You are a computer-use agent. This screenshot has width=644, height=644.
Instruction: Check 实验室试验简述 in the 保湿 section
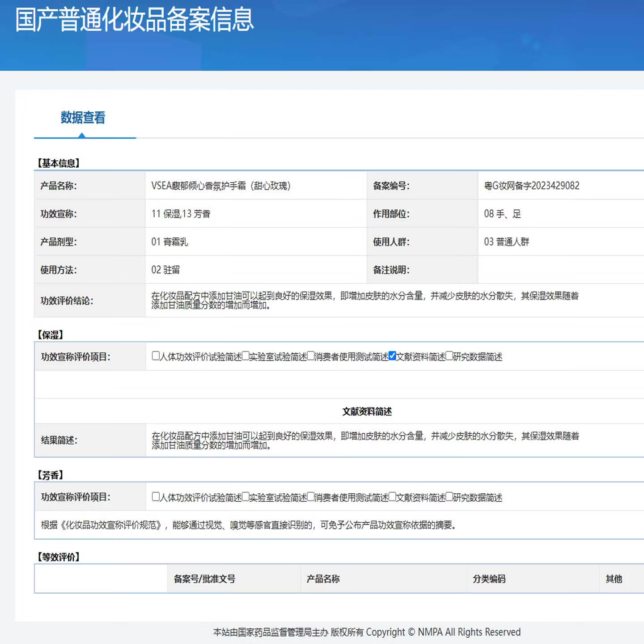click(246, 356)
